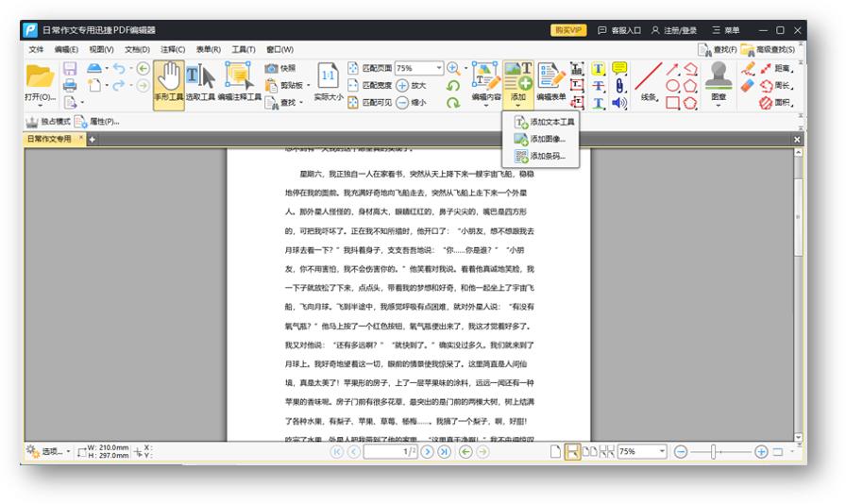Select the pencil freehand drawing tool

coord(748,68)
